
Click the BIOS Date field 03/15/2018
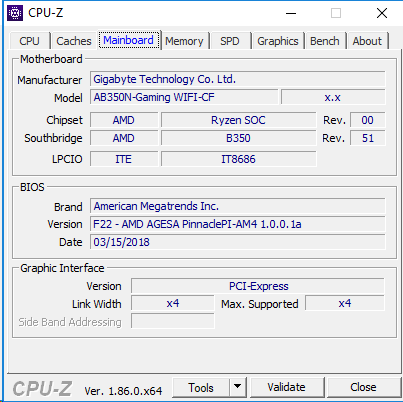[238, 242]
